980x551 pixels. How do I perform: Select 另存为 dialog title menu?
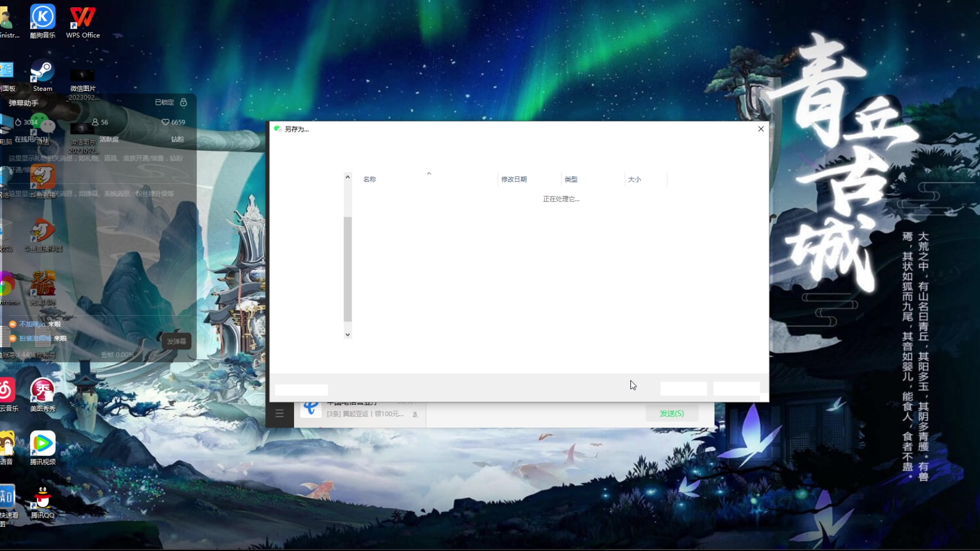(x=297, y=129)
